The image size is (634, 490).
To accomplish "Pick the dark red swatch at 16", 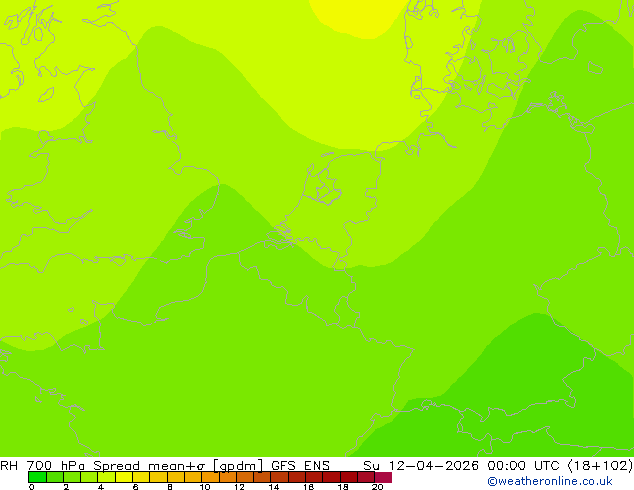I will [x=314, y=477].
